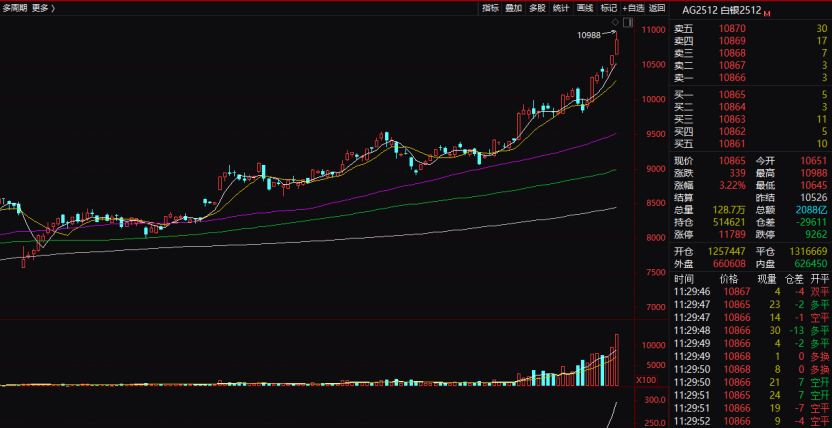This screenshot has height=428, width=832.
Task: Click the 平仓 value 1316669
Action: (809, 251)
